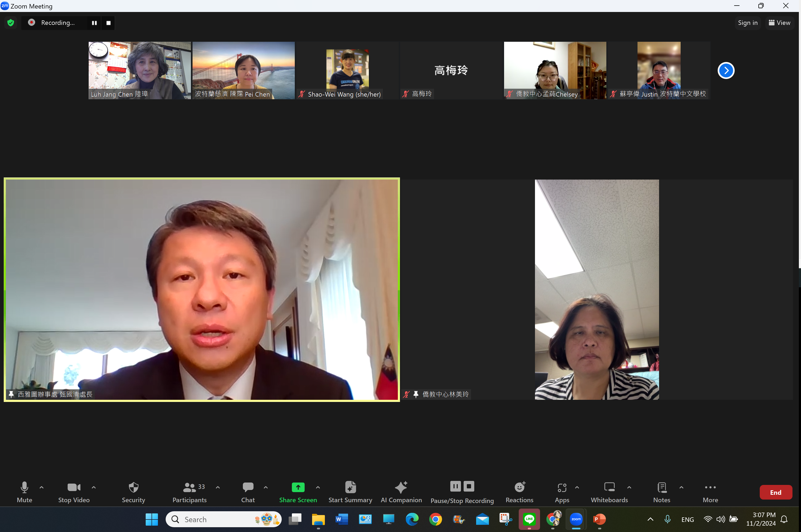Open the View layout menu
This screenshot has width=801, height=532.
[779, 23]
